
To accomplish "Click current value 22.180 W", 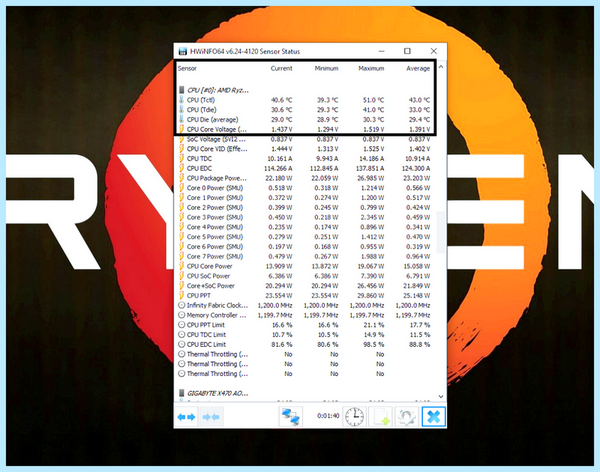I will coord(279,178).
